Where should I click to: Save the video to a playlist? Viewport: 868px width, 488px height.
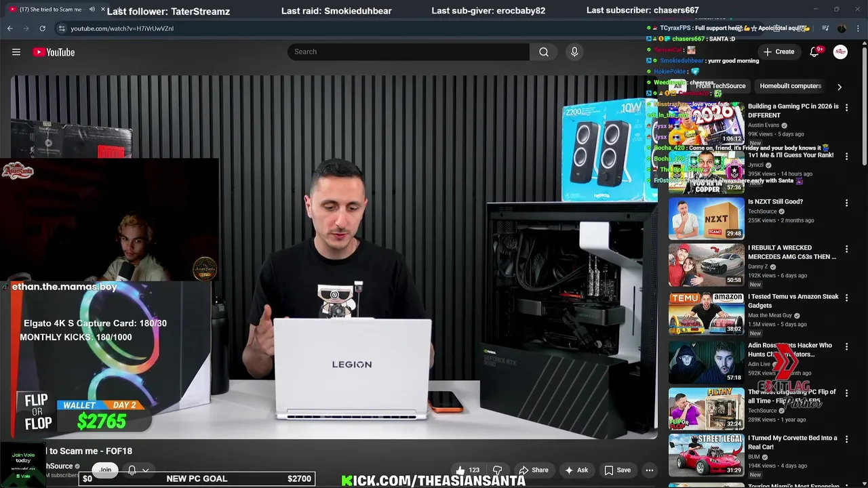(617, 470)
